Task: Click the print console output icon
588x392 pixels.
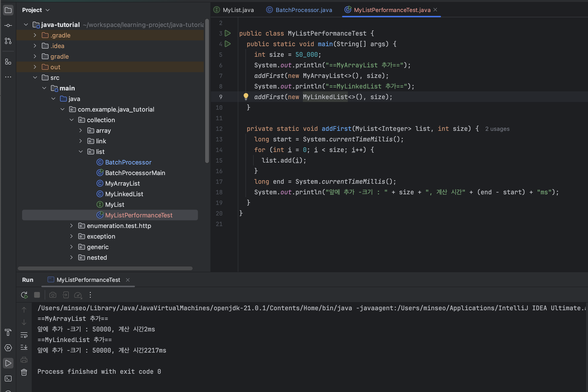Action: point(24,360)
